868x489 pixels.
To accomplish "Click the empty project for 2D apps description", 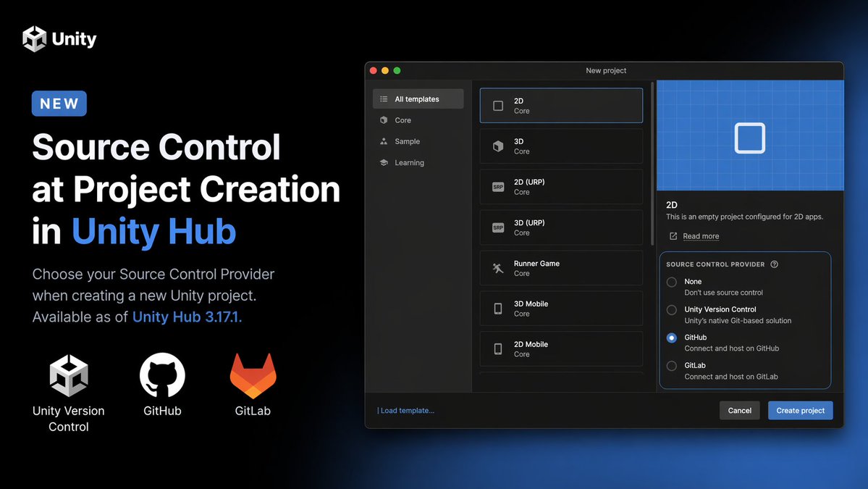I will (744, 217).
